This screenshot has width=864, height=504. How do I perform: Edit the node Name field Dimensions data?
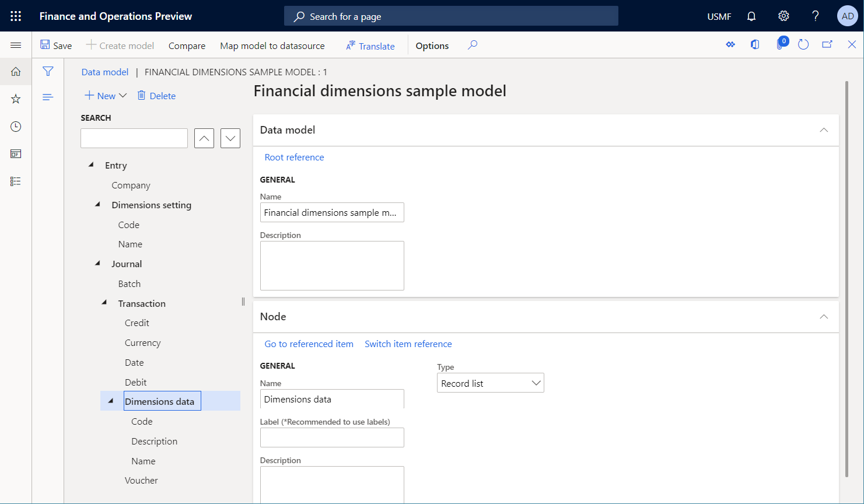(x=332, y=399)
